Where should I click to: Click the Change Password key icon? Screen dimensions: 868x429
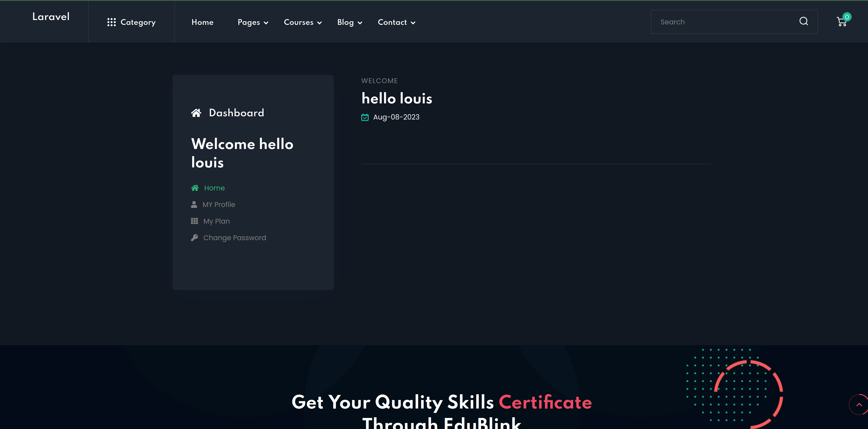pyautogui.click(x=194, y=238)
